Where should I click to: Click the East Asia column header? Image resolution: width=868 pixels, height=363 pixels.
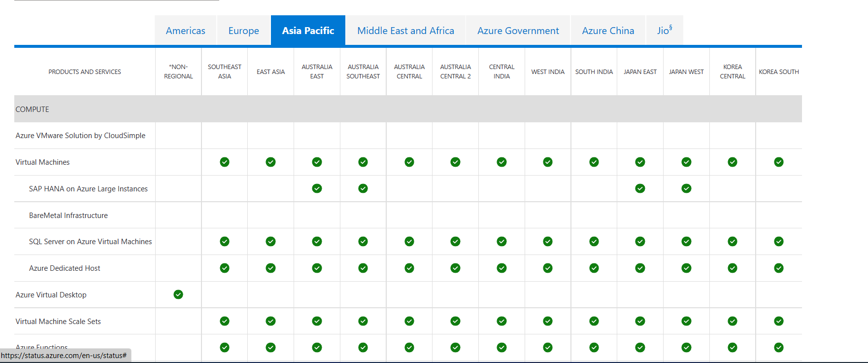pyautogui.click(x=270, y=72)
